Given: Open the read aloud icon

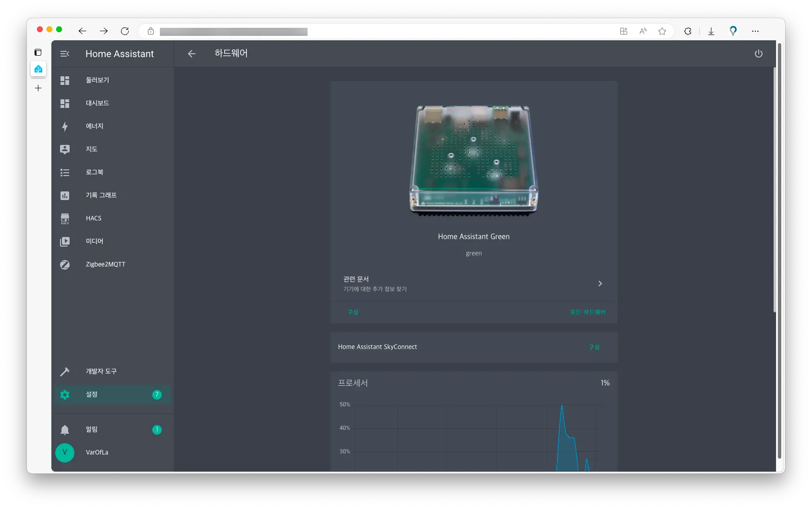Looking at the screenshot, I should click(643, 31).
